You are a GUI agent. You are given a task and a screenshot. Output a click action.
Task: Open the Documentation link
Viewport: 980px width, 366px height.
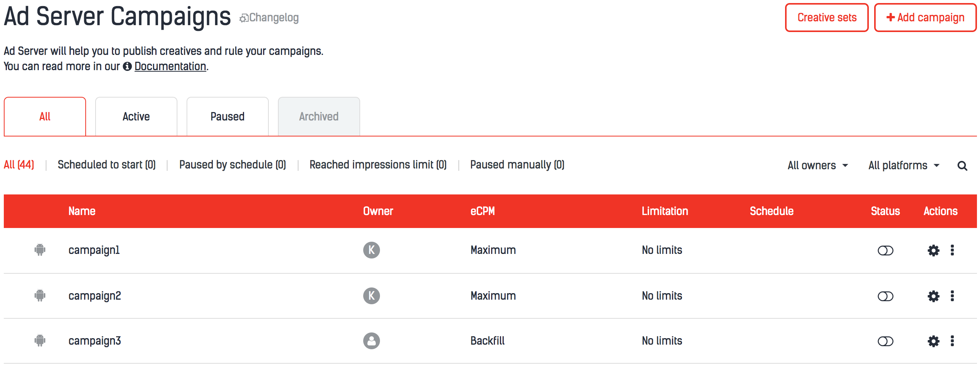[x=170, y=66]
